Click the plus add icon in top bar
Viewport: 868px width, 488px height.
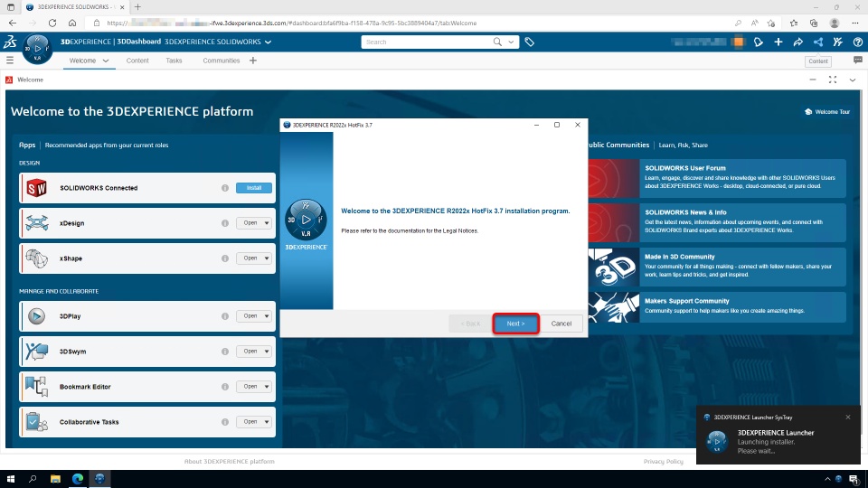tap(778, 42)
